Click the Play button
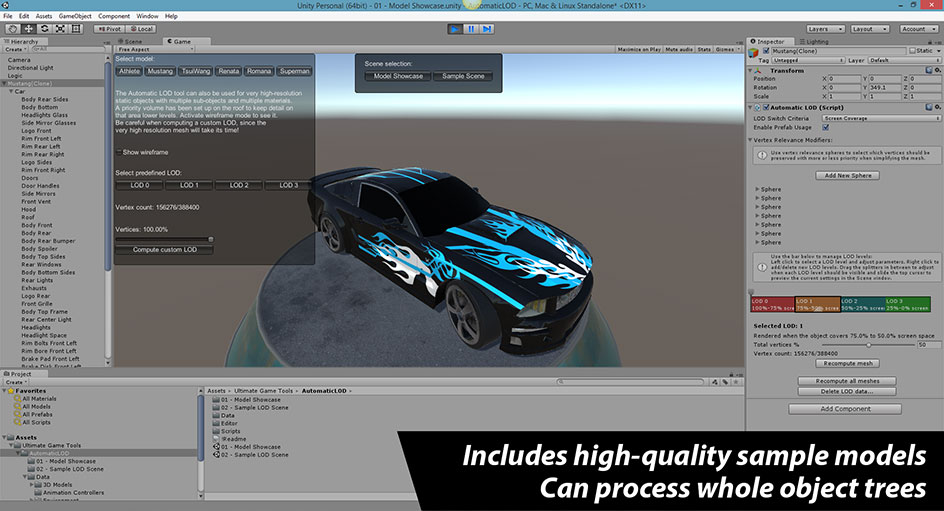 pyautogui.click(x=455, y=28)
